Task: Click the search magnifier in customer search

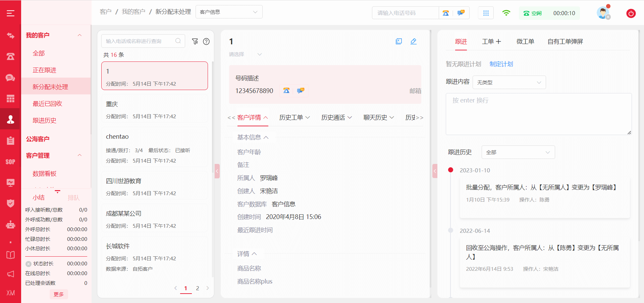Action: 178,41
